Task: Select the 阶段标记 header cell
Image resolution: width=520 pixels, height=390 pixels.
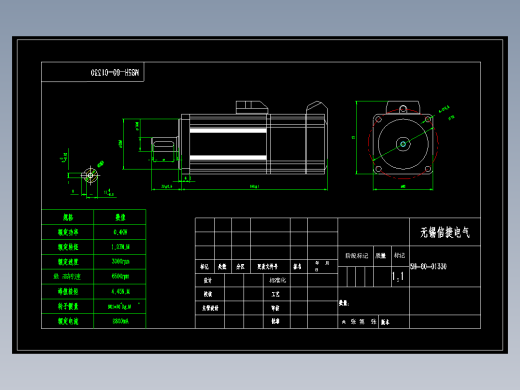Action: 356,256
